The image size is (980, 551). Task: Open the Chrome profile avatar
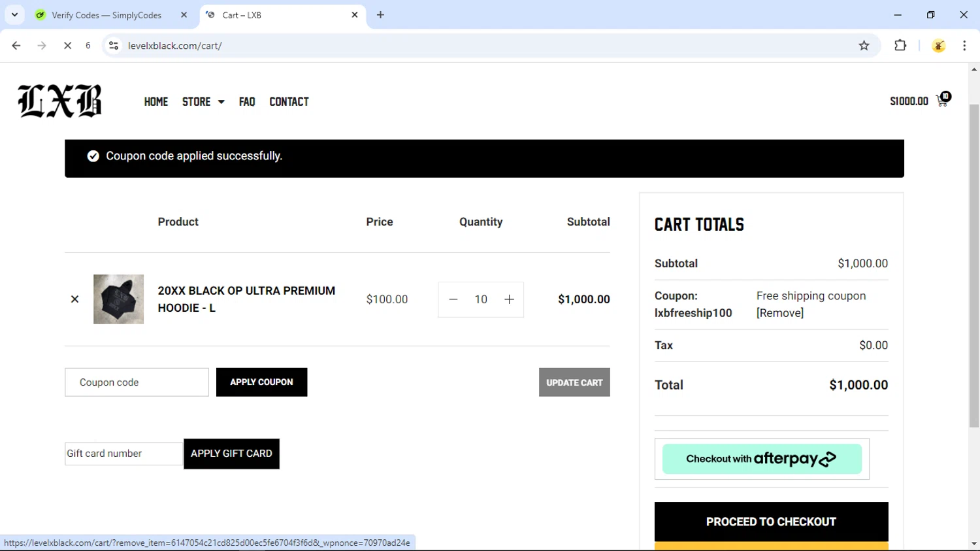(939, 46)
